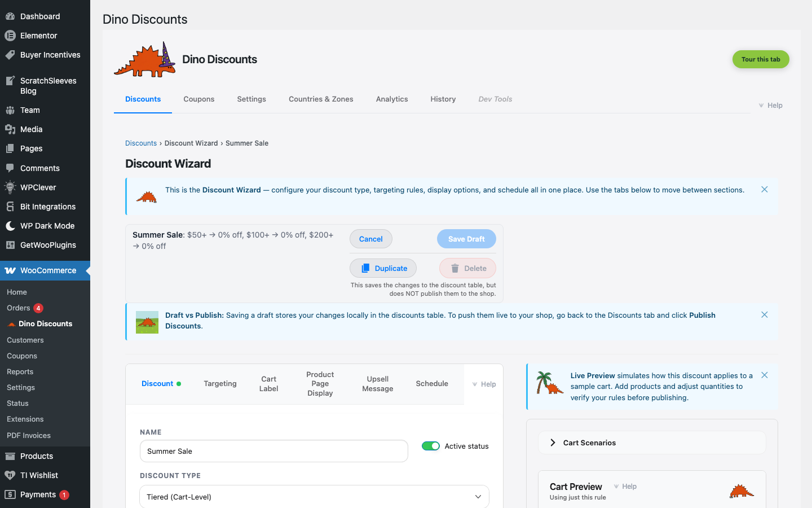Expand Help beside the Schedule tab
The width and height of the screenshot is (812, 508).
(484, 384)
